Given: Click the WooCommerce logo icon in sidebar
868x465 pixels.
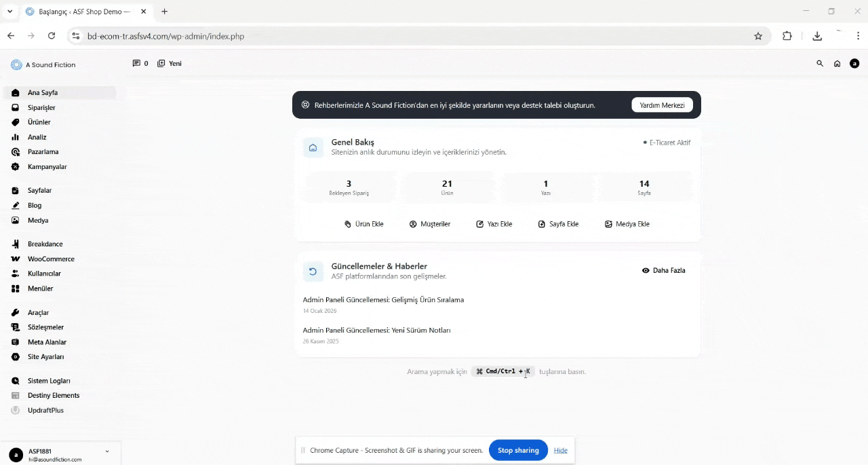Looking at the screenshot, I should 15,259.
